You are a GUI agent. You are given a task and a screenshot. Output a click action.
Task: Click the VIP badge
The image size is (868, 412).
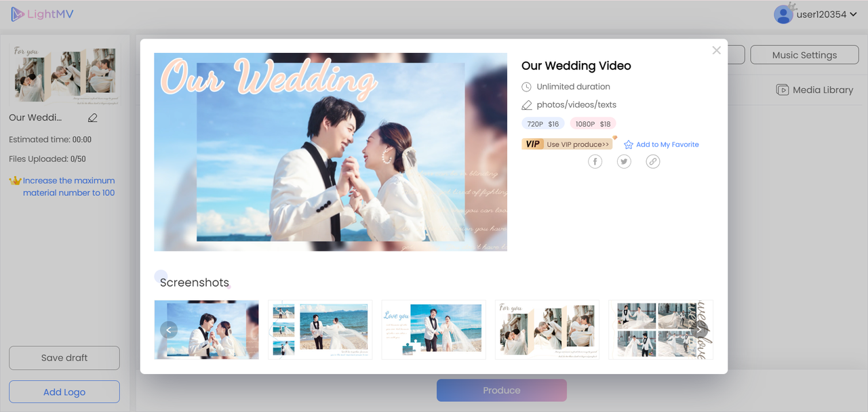point(533,144)
